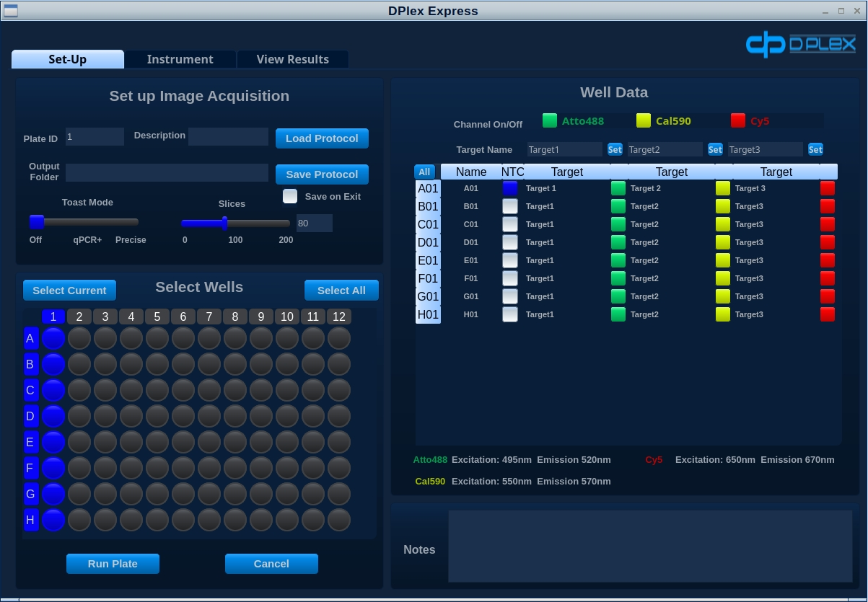Check the NTC box for well B01
This screenshot has width=868, height=602.
[x=510, y=206]
